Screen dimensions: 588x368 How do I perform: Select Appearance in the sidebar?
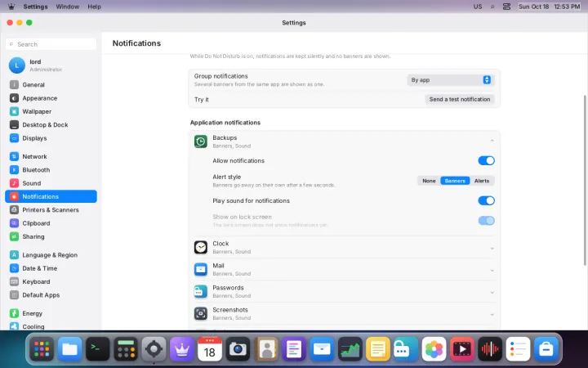(51, 98)
